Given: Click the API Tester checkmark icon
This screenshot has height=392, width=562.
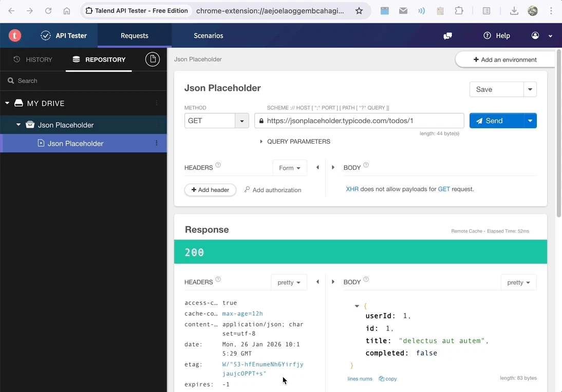Looking at the screenshot, I should 46,35.
